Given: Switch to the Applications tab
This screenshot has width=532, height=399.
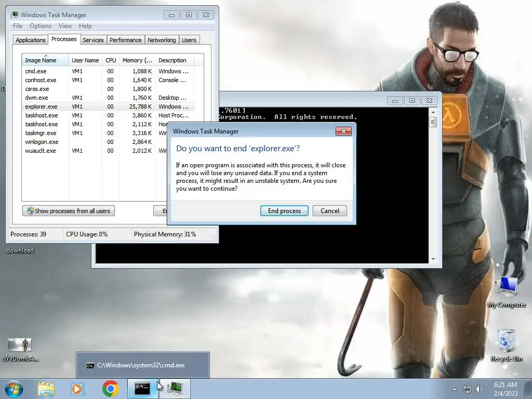Looking at the screenshot, I should click(x=31, y=39).
